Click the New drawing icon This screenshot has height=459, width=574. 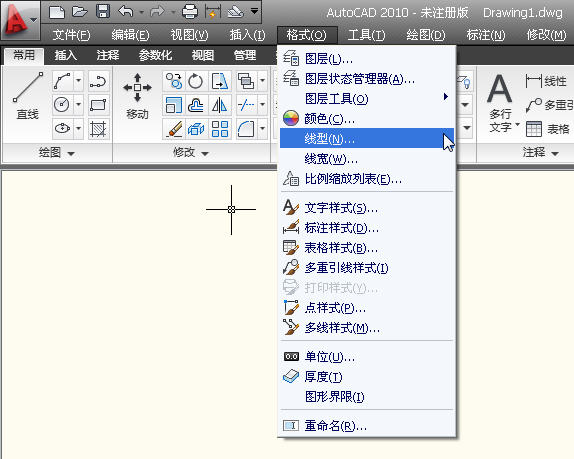point(57,12)
